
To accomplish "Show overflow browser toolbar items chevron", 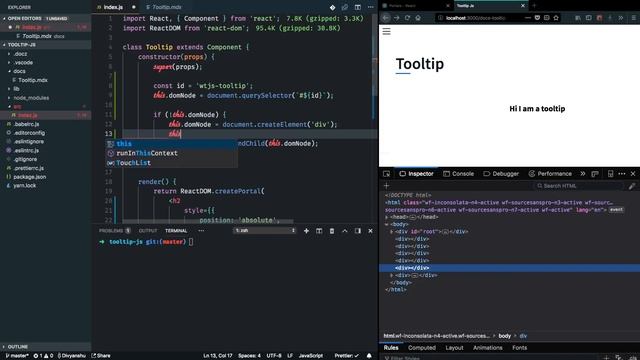I will coord(620,18).
